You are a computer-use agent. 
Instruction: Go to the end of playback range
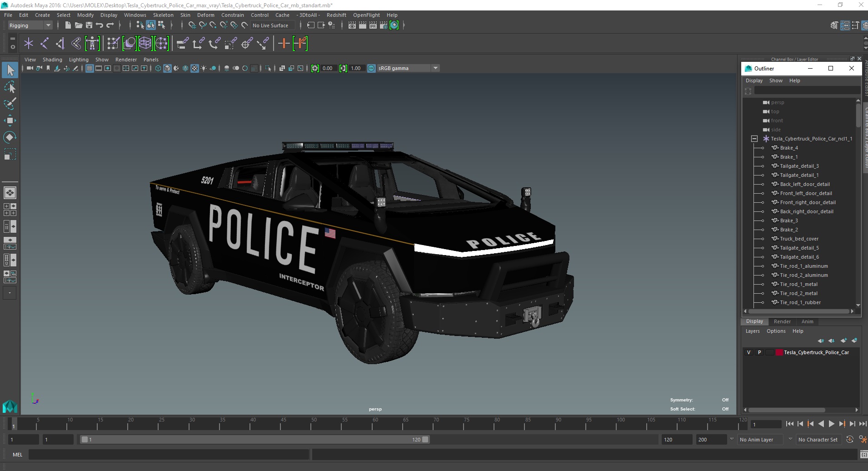[863, 424]
